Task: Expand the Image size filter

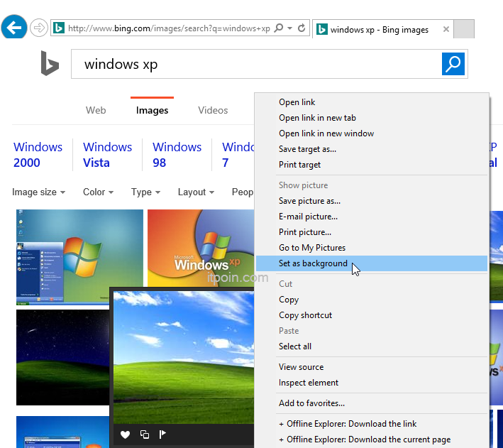Action: [x=39, y=192]
